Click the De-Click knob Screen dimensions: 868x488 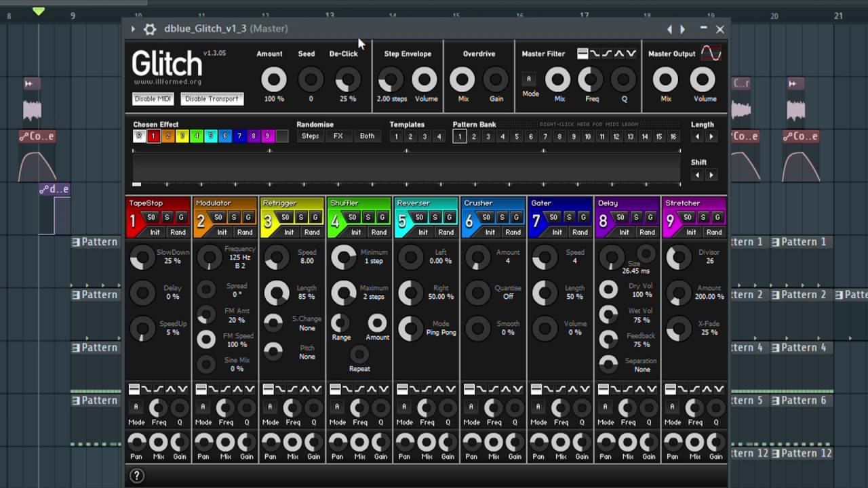[x=347, y=80]
